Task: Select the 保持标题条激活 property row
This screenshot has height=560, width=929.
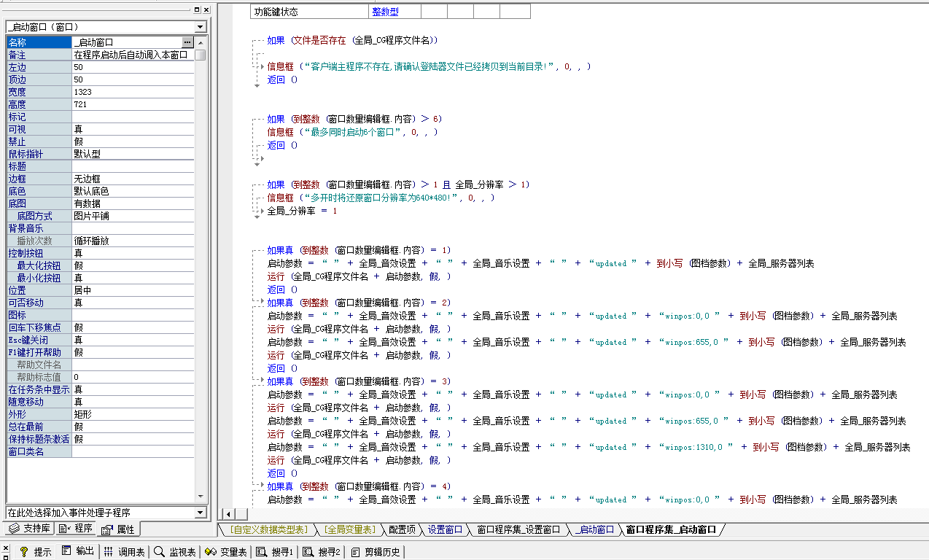Action: [101, 439]
